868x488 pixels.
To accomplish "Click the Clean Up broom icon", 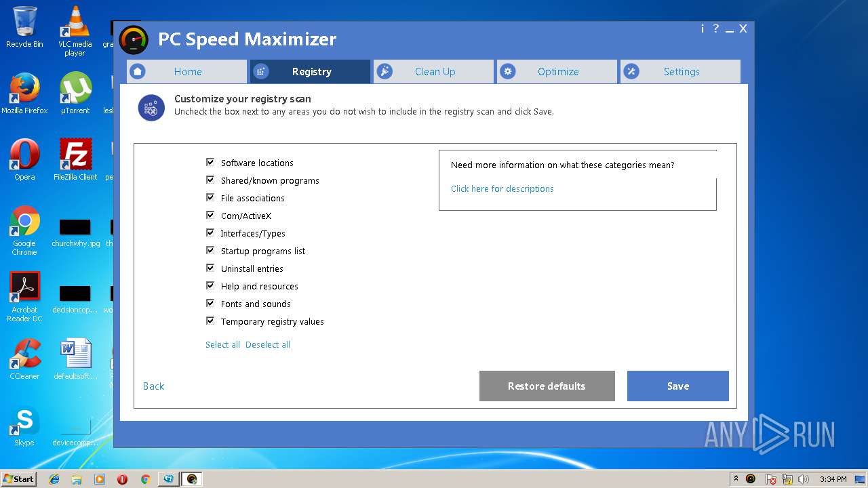I will (x=384, y=71).
